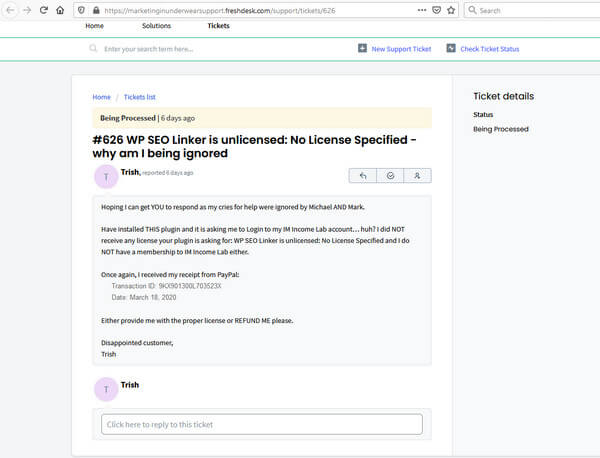600x458 pixels.
Task: Click the icon beside Check Ticket Status
Action: [451, 48]
